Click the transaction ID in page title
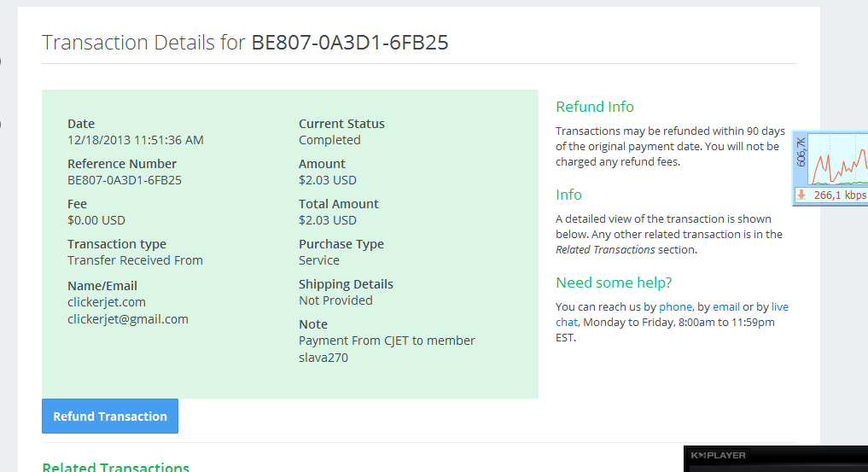The height and width of the screenshot is (472, 868). pyautogui.click(x=350, y=43)
